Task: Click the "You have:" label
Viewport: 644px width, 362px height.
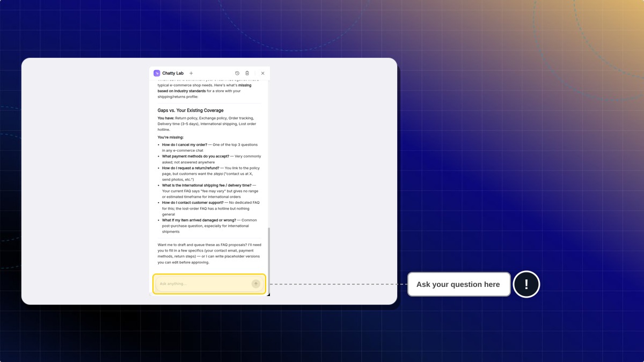Action: [166, 118]
